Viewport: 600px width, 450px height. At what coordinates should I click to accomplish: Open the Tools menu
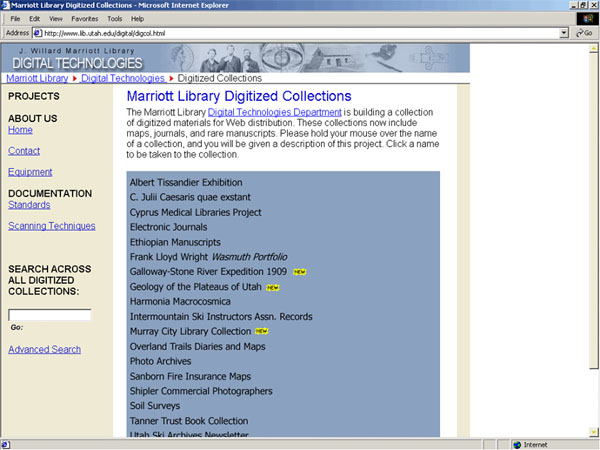114,19
